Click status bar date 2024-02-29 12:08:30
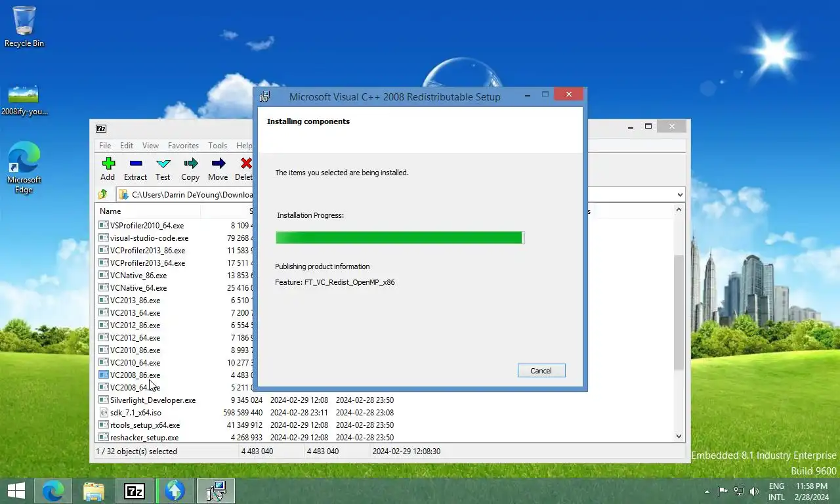 point(406,451)
